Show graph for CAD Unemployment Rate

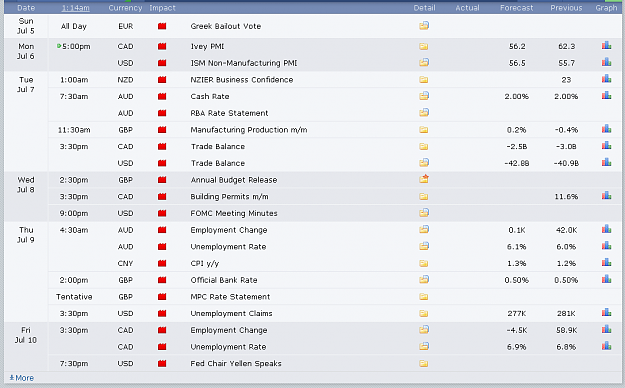click(606, 346)
